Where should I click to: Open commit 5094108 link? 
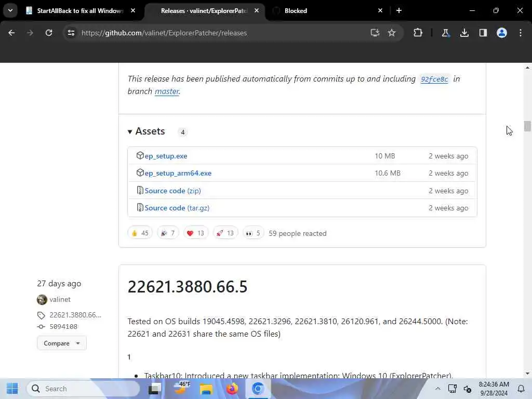(x=63, y=326)
